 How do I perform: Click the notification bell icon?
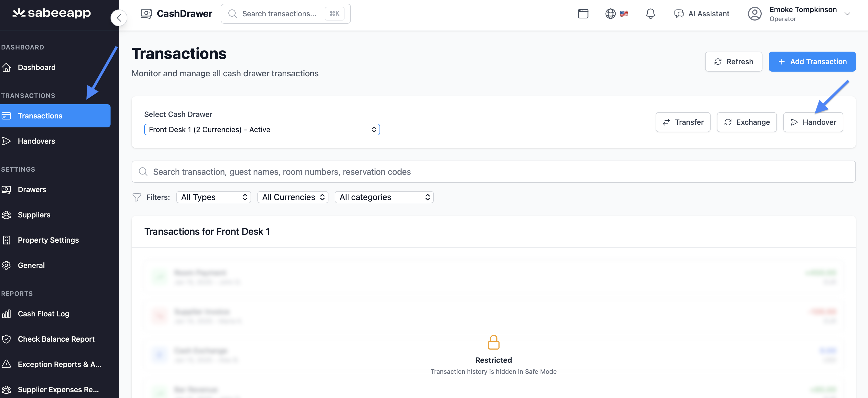click(x=650, y=14)
